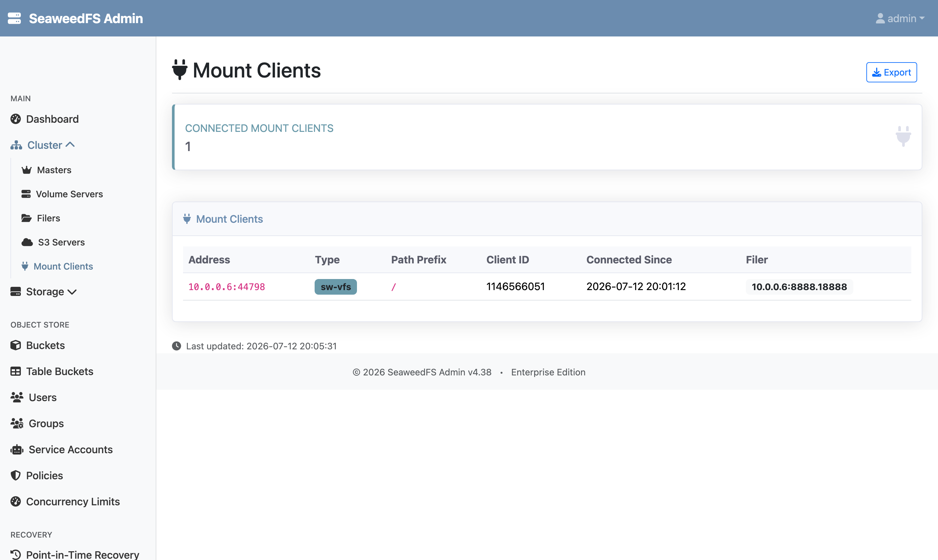Image resolution: width=938 pixels, height=560 pixels.
Task: Click the faded plug icon in stats card
Action: pyautogui.click(x=903, y=136)
